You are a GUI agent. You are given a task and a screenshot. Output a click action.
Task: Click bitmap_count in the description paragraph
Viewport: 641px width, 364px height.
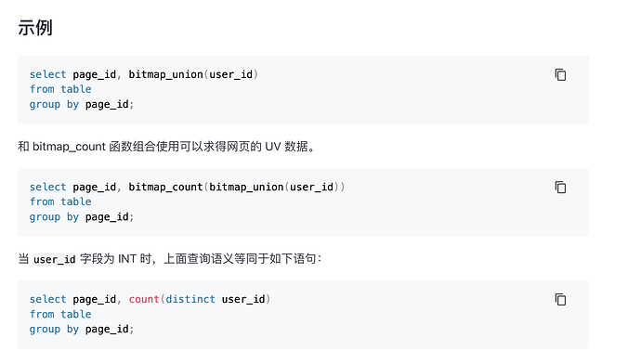(69, 147)
